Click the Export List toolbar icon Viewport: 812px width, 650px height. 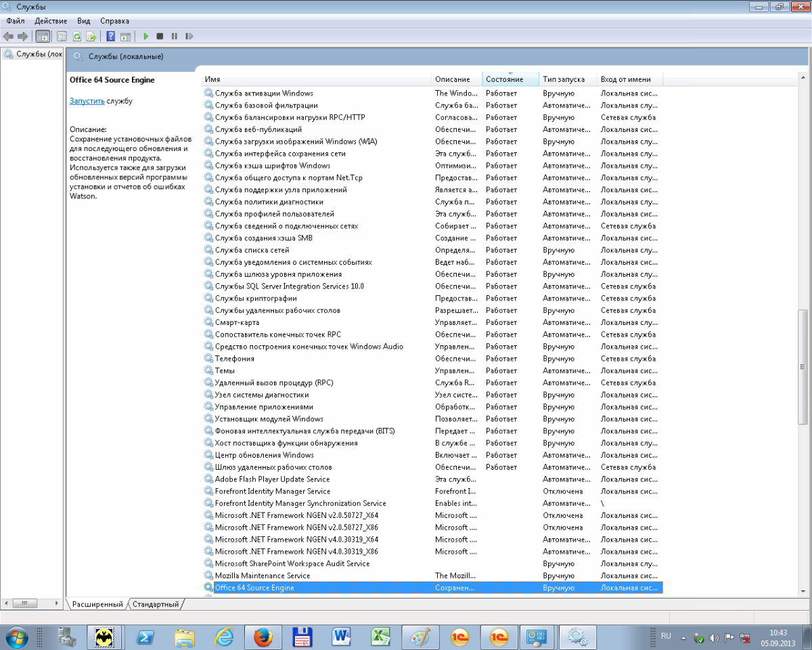[91, 36]
